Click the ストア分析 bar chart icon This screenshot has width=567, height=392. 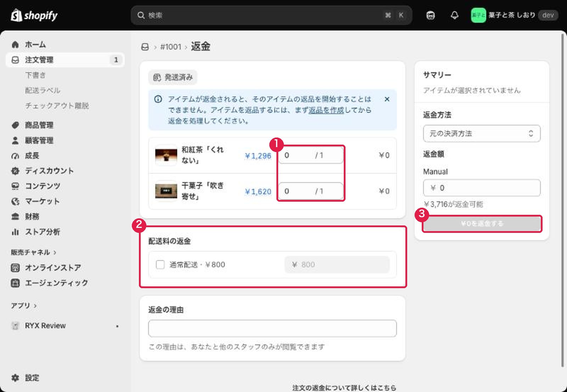point(15,232)
